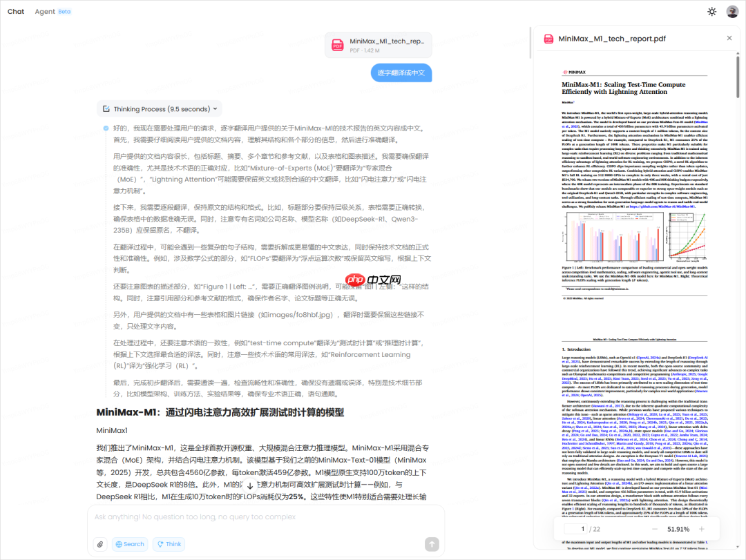Click the MINIMAX logo in PDF
Image resolution: width=746 pixels, height=560 pixels.
tap(574, 73)
